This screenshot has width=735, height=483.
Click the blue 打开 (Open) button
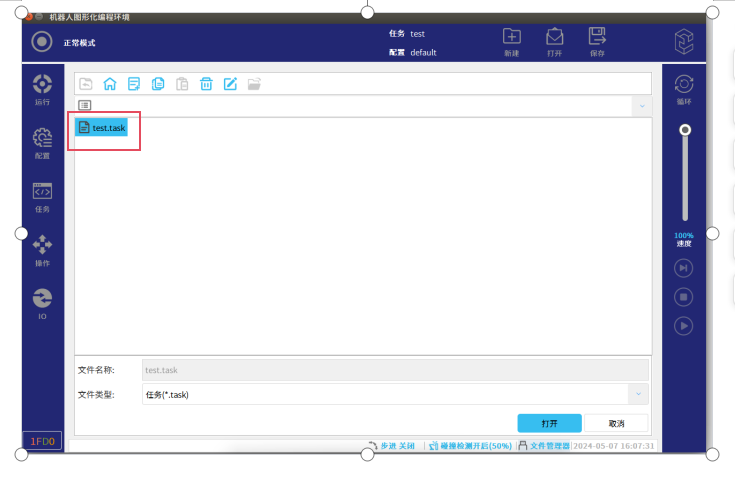549,423
